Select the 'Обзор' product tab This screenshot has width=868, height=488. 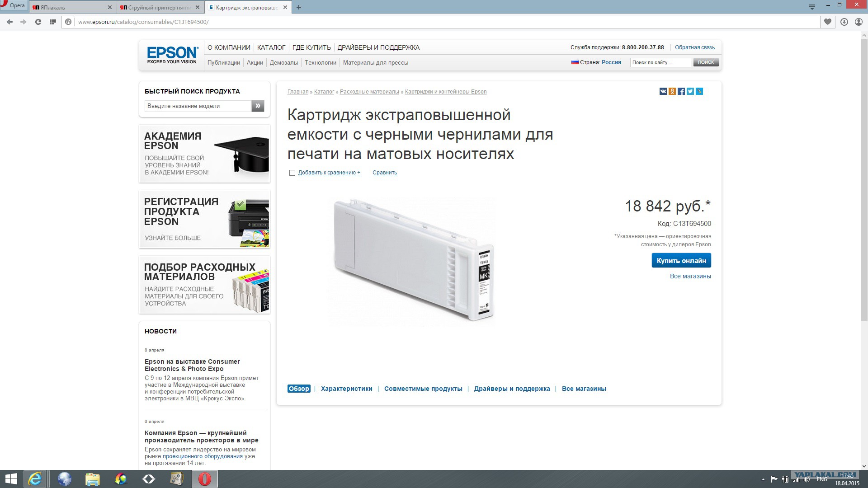click(299, 389)
